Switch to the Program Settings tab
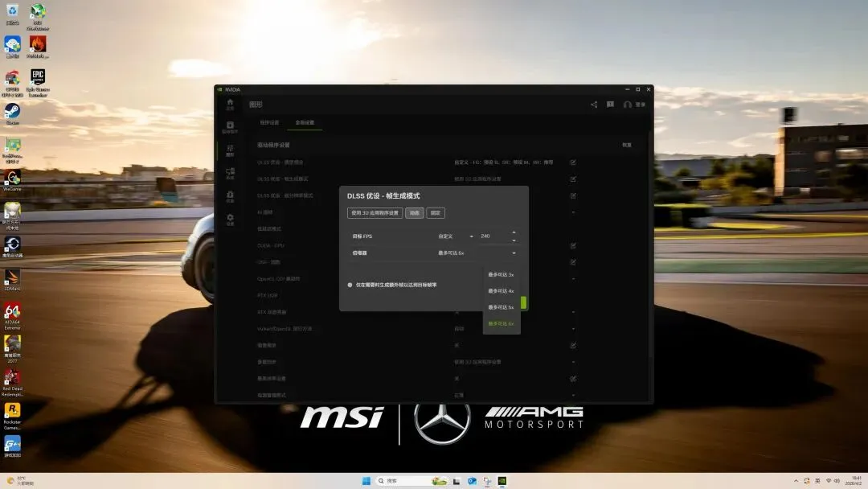Viewport: 868px width, 489px height. (269, 122)
